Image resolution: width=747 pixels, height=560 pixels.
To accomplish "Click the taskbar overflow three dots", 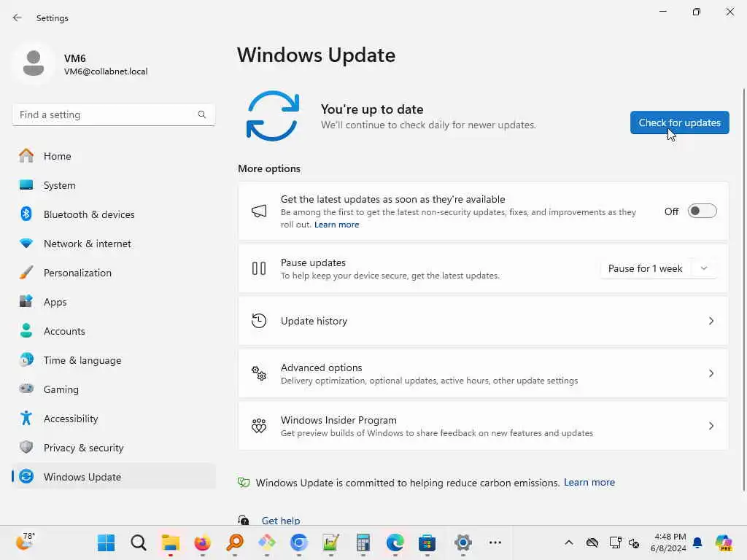I will click(x=495, y=542).
